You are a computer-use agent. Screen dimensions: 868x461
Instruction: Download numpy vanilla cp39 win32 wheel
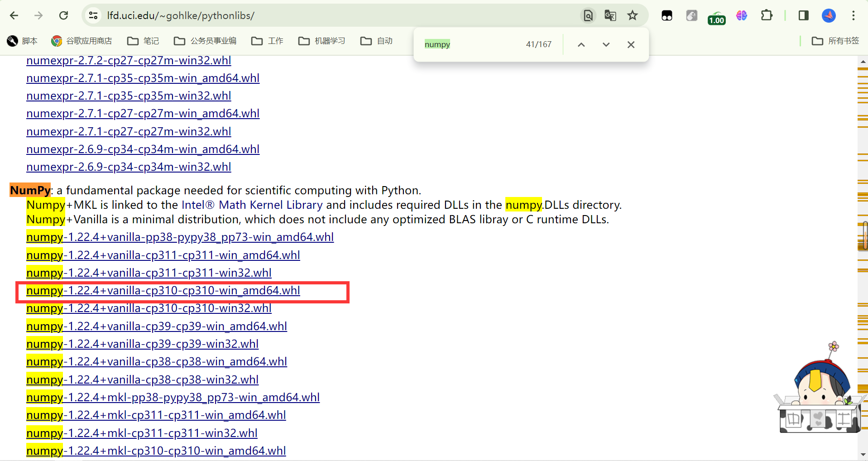click(142, 344)
